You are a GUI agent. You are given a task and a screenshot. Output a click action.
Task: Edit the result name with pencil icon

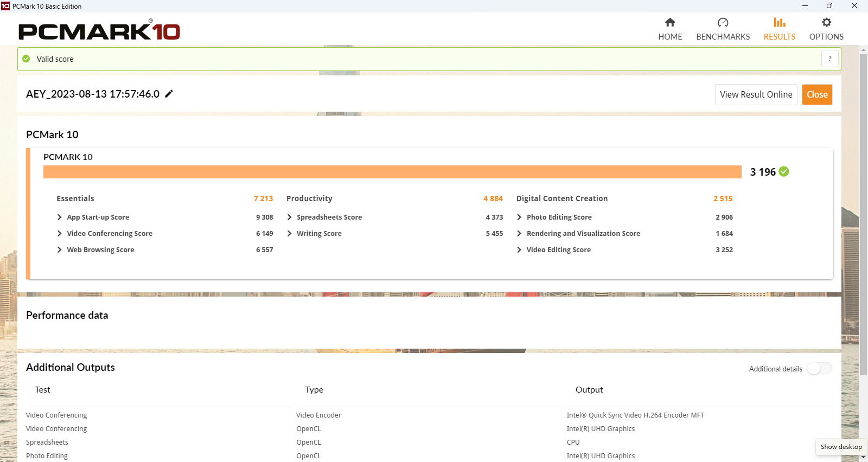[169, 94]
